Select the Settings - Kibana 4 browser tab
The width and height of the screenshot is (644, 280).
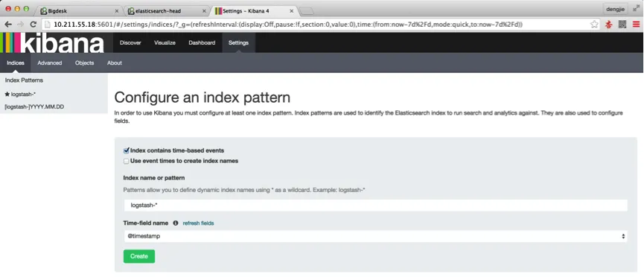253,11
